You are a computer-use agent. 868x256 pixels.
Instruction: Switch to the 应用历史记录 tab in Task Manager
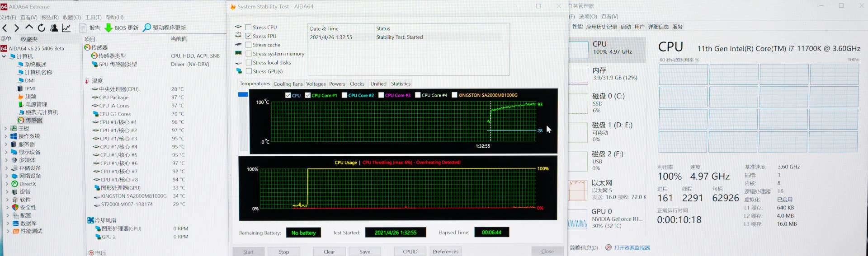click(x=601, y=27)
